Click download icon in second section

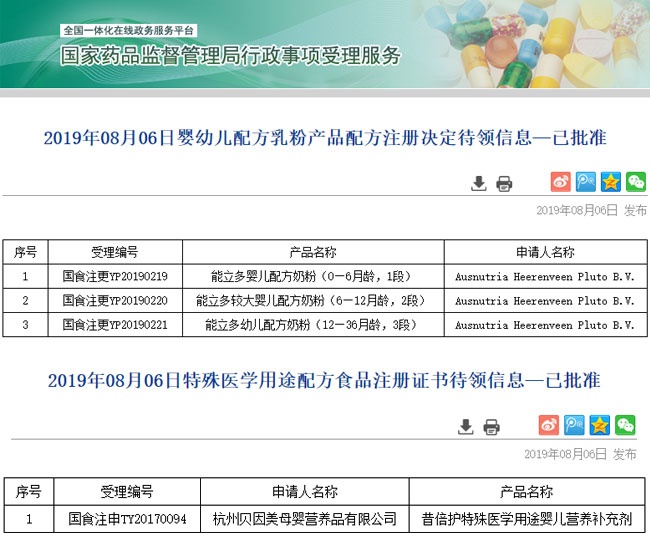pyautogui.click(x=466, y=426)
